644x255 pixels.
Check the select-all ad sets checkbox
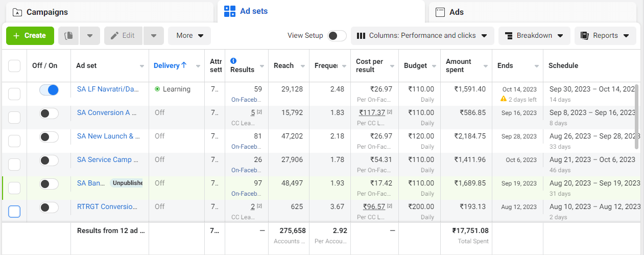click(14, 66)
